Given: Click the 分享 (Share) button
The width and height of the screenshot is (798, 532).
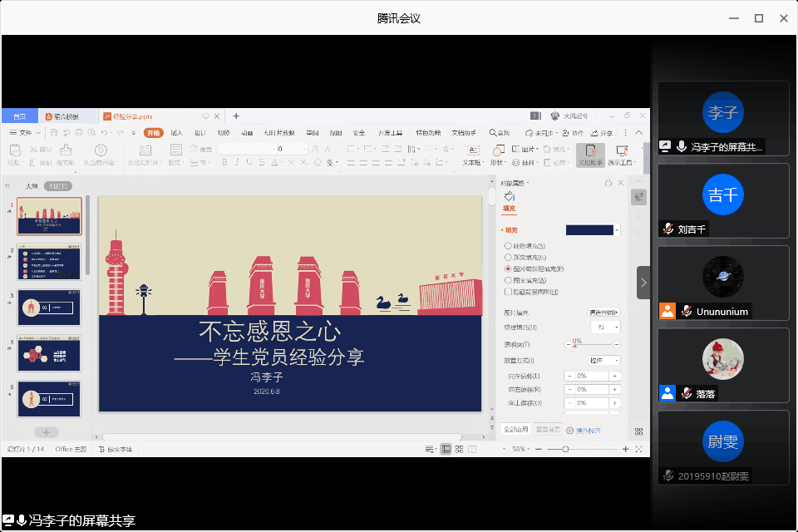Looking at the screenshot, I should 603,133.
